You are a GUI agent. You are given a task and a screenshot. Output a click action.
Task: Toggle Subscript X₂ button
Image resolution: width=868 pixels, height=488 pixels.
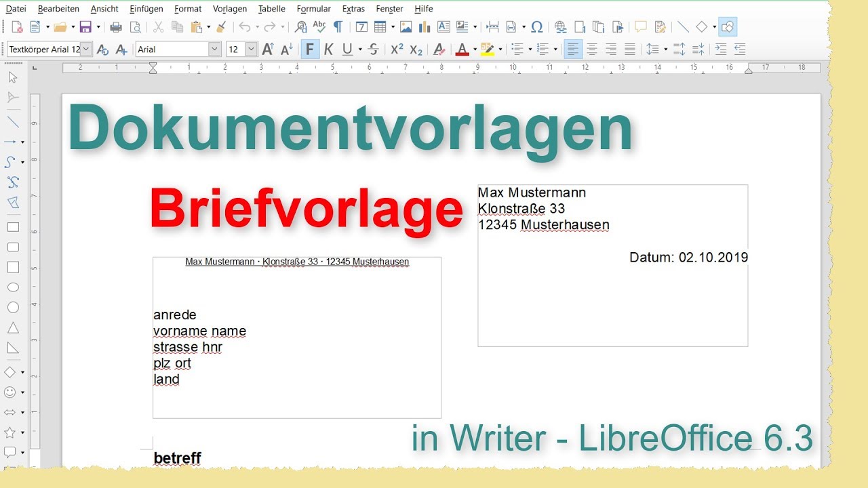click(416, 49)
